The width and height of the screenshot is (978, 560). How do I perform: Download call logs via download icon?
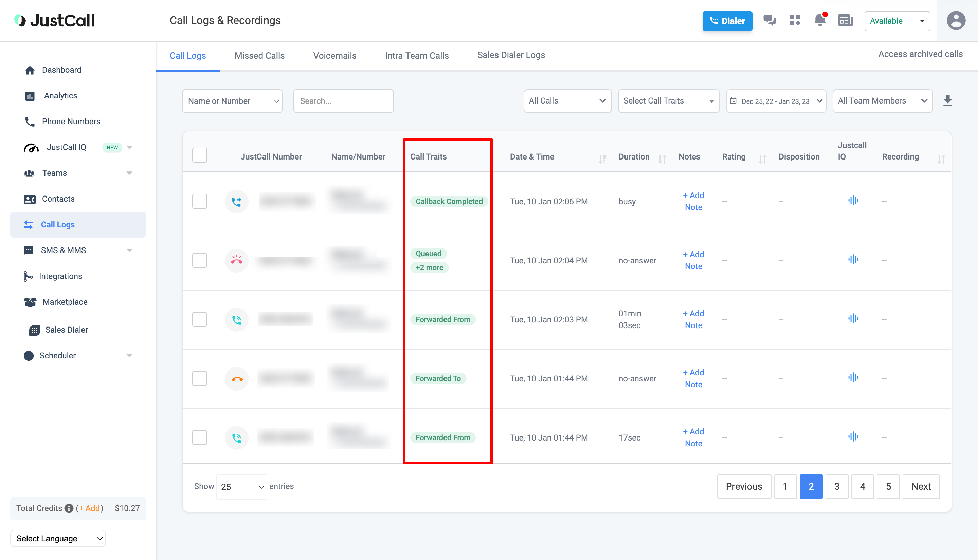click(x=947, y=101)
